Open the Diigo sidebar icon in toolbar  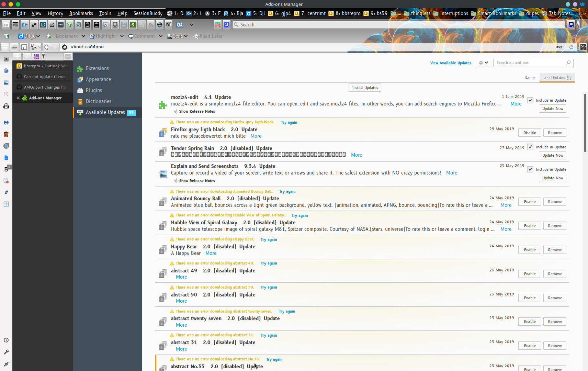pyautogui.click(x=24, y=24)
